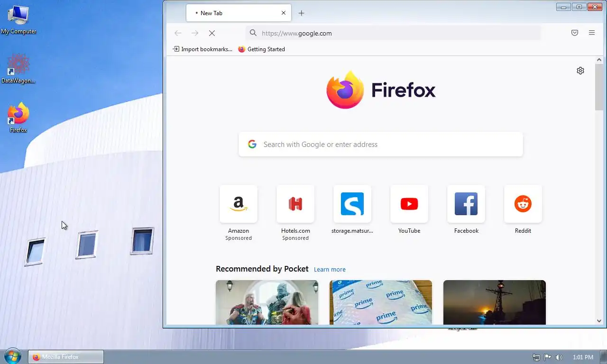
Task: Open the night ship Pocket story thumbnail
Action: tap(495, 302)
